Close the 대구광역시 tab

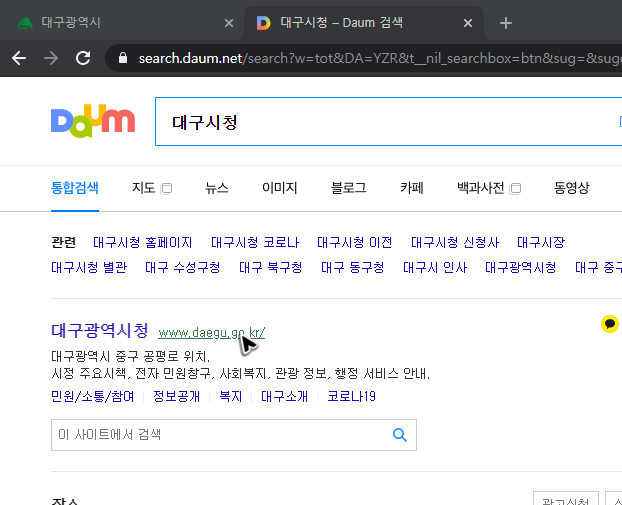[228, 23]
